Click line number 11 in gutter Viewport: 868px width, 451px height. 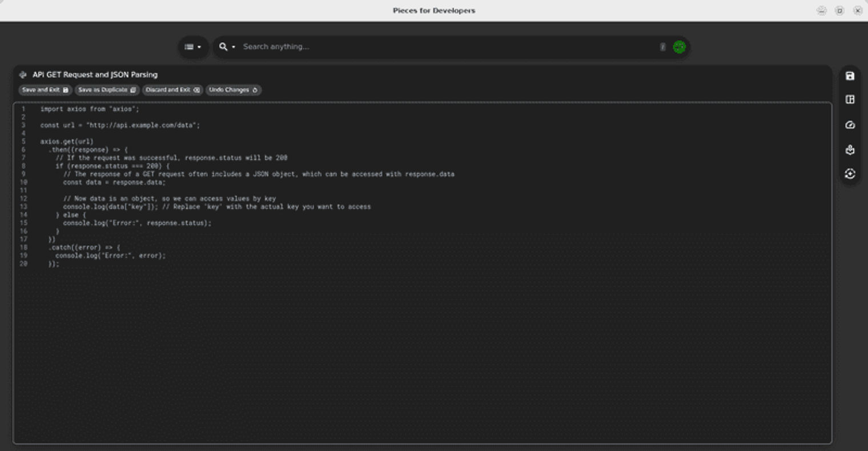(x=23, y=190)
